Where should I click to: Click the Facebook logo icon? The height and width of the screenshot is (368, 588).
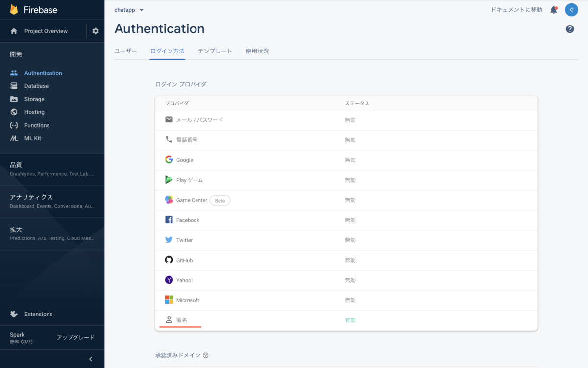click(x=169, y=220)
